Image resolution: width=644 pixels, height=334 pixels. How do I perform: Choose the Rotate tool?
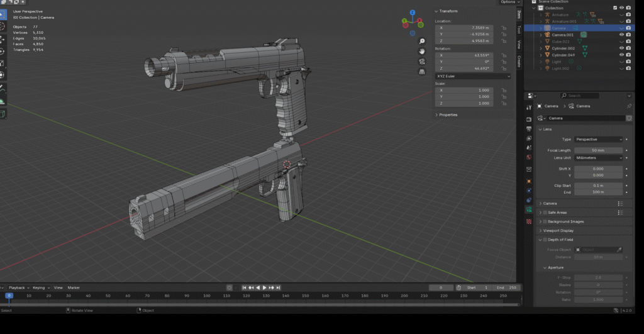coord(3,51)
